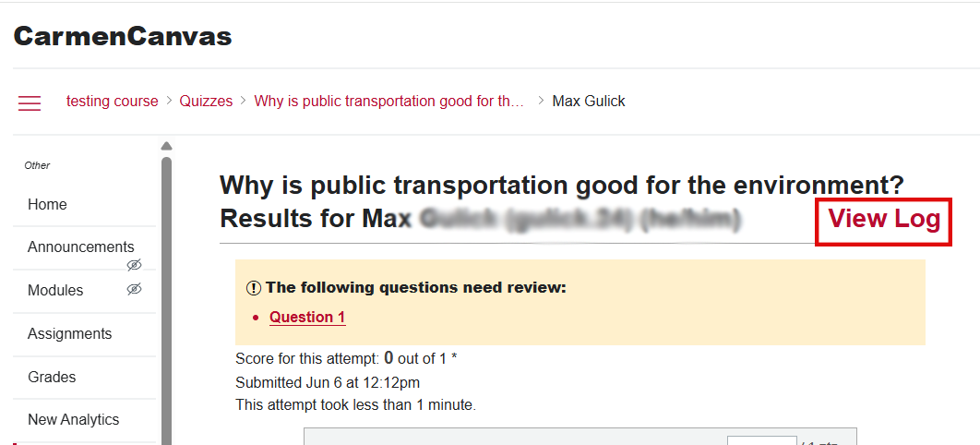Jump to the Question 1 link
The height and width of the screenshot is (445, 980).
pos(307,317)
